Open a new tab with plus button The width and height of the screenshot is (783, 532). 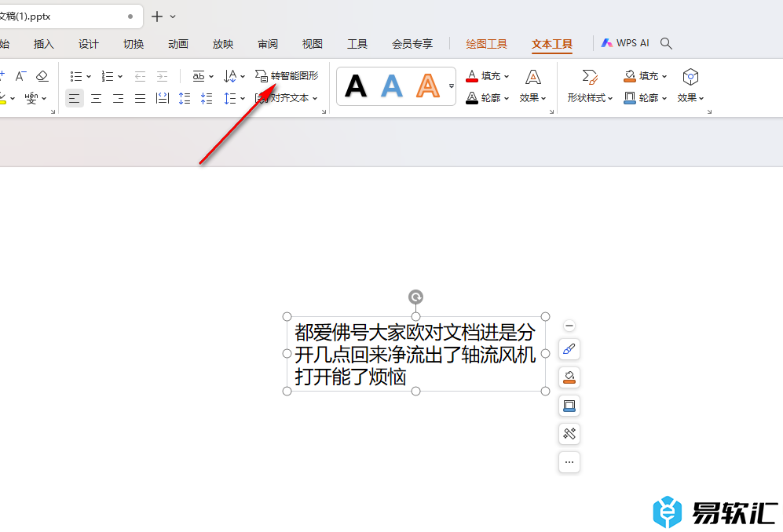(157, 16)
